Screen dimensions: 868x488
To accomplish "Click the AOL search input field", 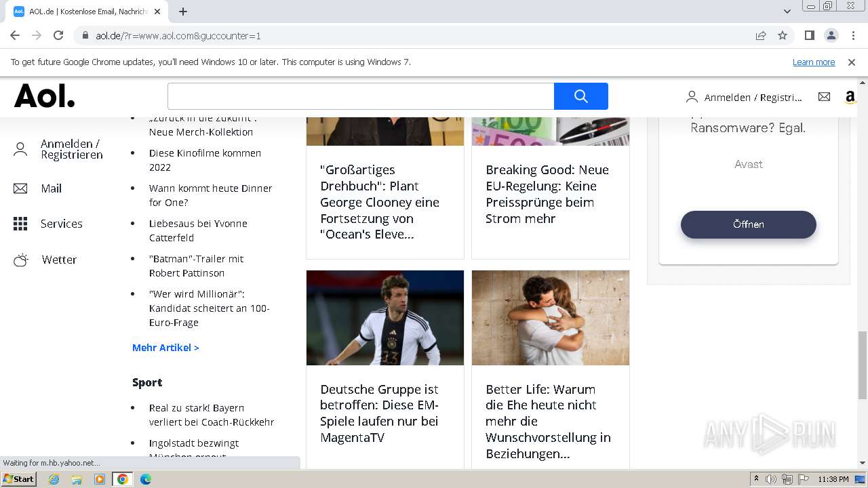I will (x=361, y=96).
